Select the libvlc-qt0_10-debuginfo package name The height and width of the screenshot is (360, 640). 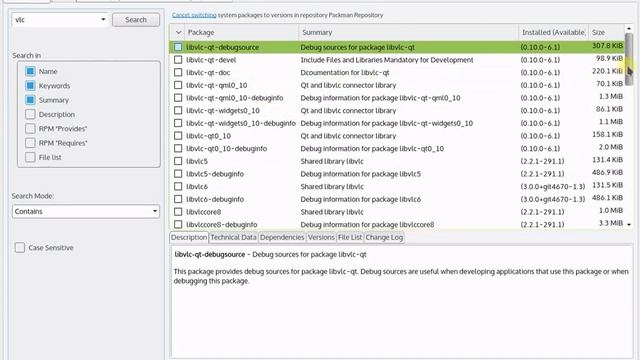click(227, 148)
